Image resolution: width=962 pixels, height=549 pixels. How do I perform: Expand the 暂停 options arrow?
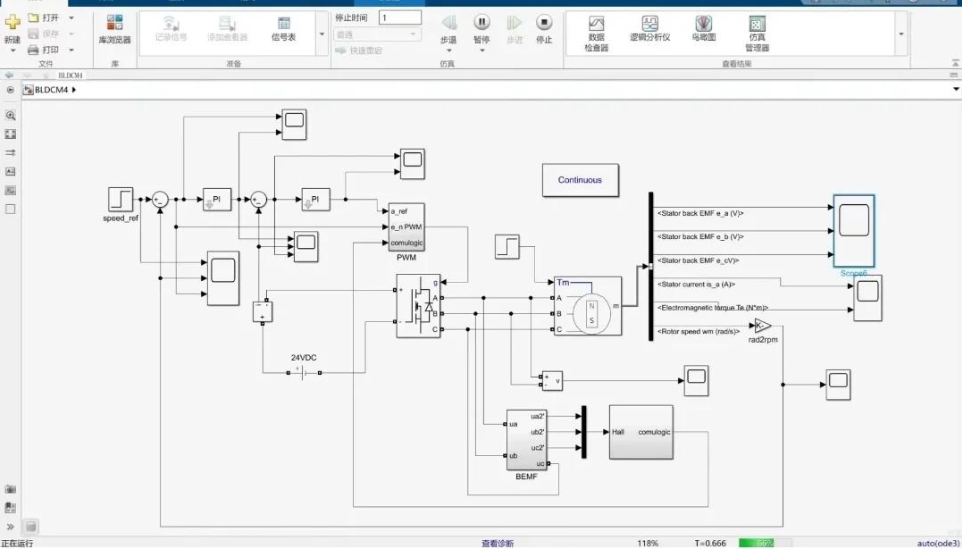coord(482,50)
